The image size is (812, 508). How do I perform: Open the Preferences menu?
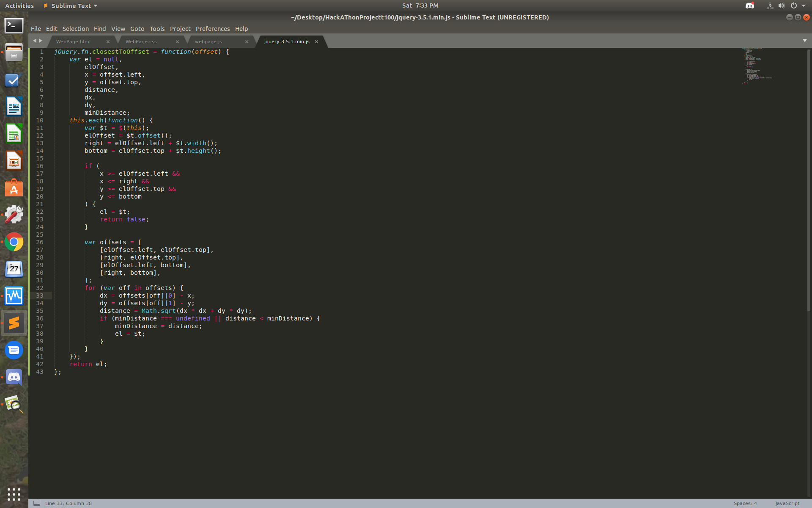click(x=212, y=29)
